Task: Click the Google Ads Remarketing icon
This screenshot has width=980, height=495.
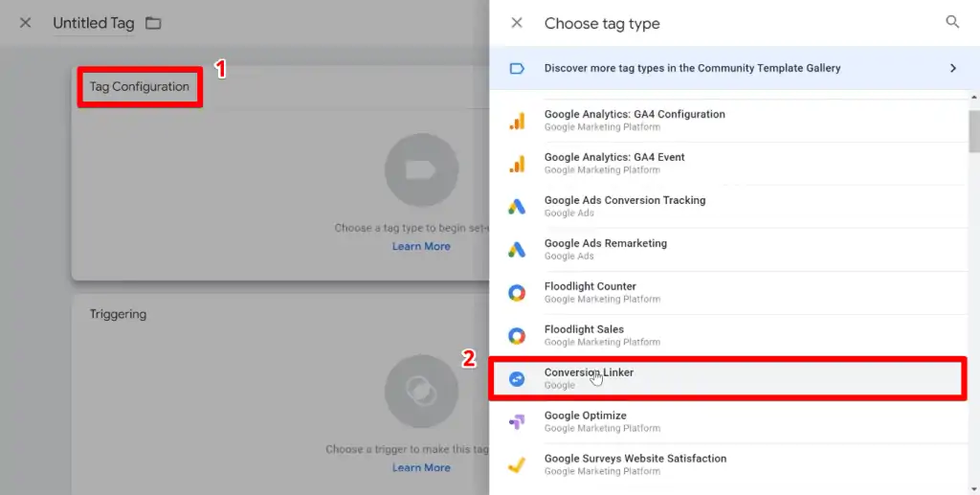Action: (x=517, y=250)
